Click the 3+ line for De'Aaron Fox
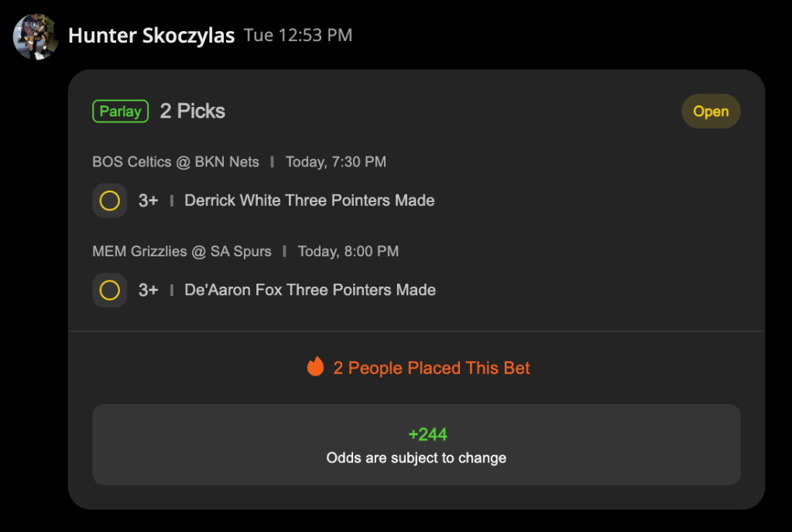 149,290
